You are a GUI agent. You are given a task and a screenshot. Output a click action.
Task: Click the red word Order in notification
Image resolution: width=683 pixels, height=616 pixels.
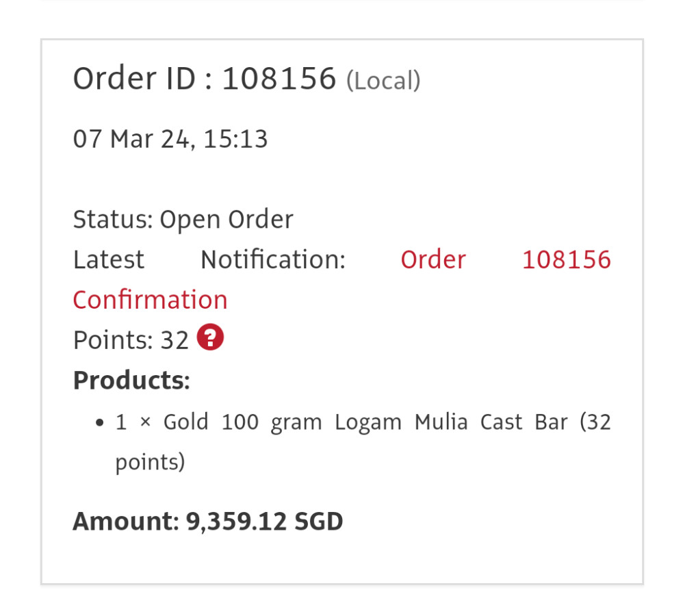pyautogui.click(x=433, y=260)
